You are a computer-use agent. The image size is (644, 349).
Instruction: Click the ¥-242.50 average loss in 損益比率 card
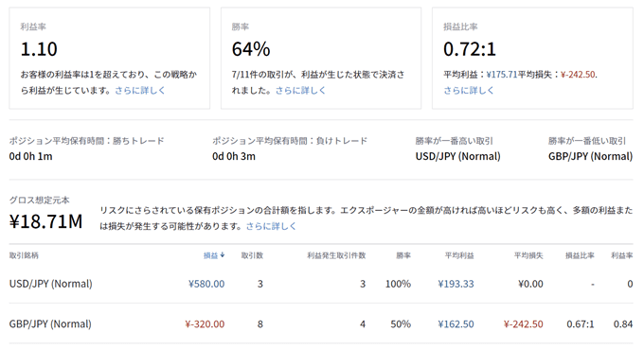click(x=578, y=74)
